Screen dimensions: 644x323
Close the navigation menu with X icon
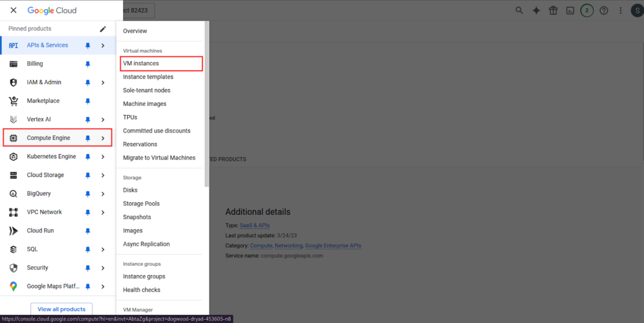14,10
